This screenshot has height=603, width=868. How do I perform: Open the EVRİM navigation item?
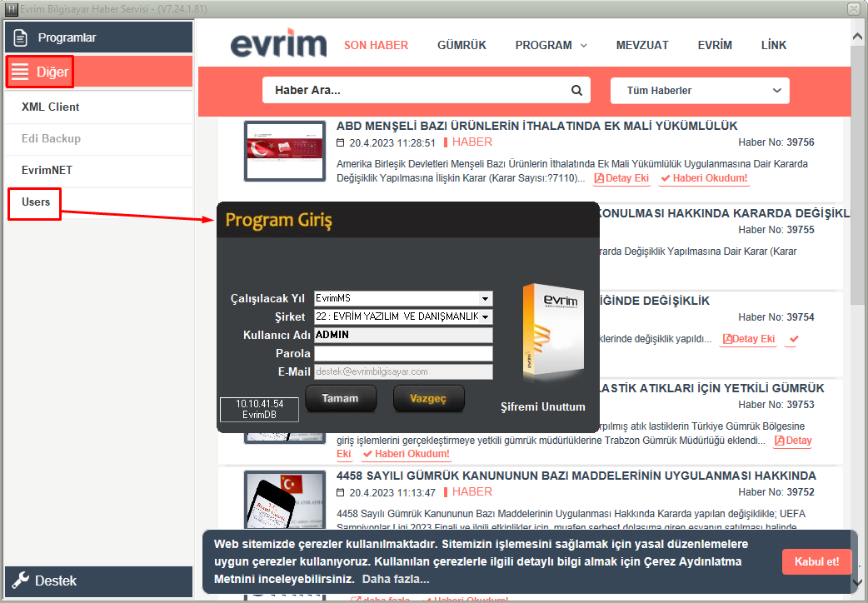pos(715,46)
